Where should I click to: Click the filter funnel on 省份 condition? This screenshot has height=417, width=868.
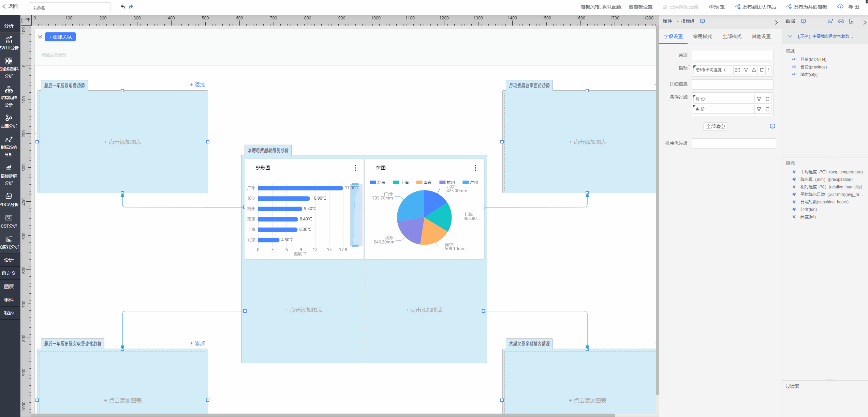coord(759,109)
